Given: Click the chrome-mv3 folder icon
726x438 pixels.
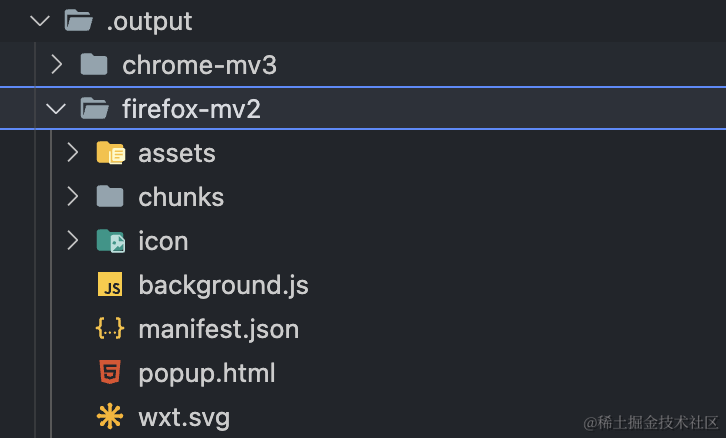Looking at the screenshot, I should [93, 65].
